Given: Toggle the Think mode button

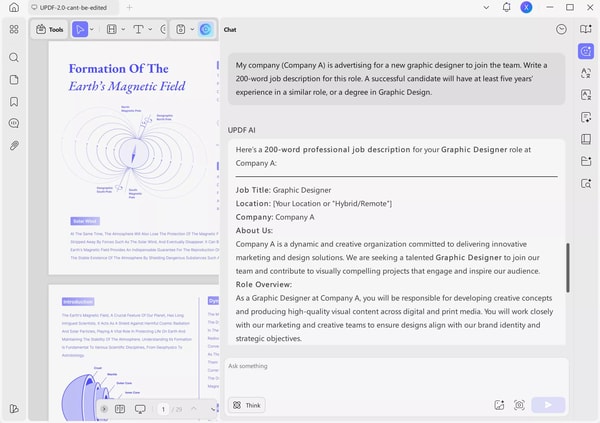Looking at the screenshot, I should click(x=247, y=405).
